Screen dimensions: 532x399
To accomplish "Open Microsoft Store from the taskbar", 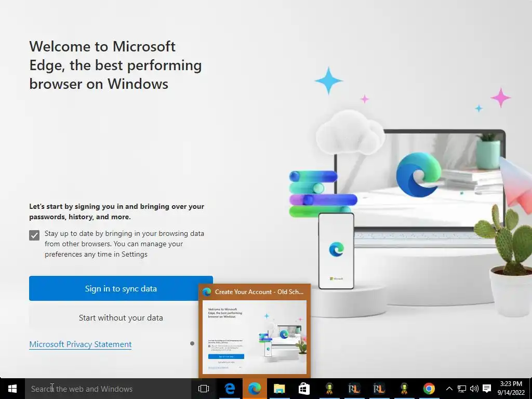I will (x=304, y=389).
